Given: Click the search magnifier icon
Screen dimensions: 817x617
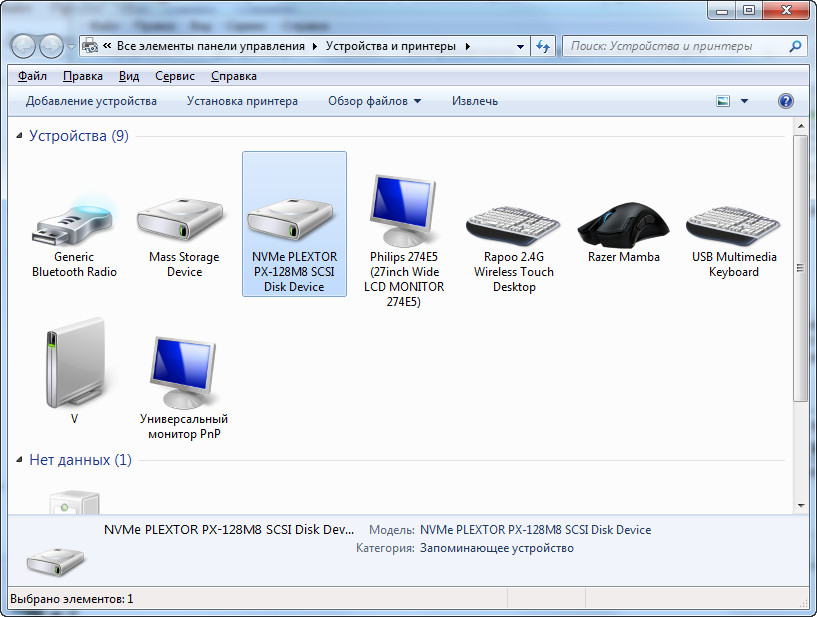Looking at the screenshot, I should pos(795,46).
